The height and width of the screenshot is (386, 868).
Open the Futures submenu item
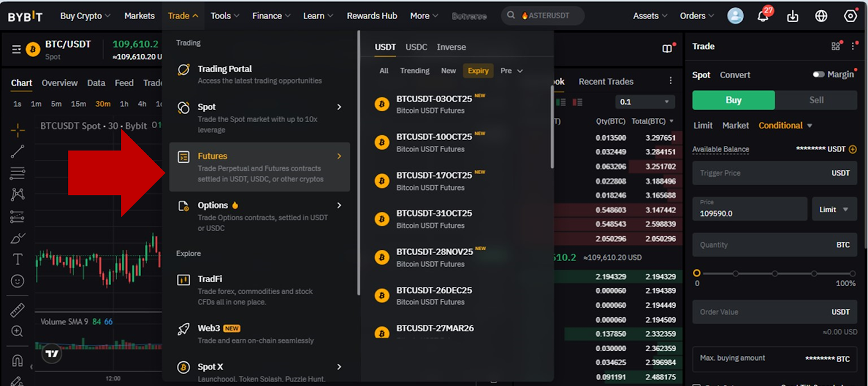(x=259, y=167)
